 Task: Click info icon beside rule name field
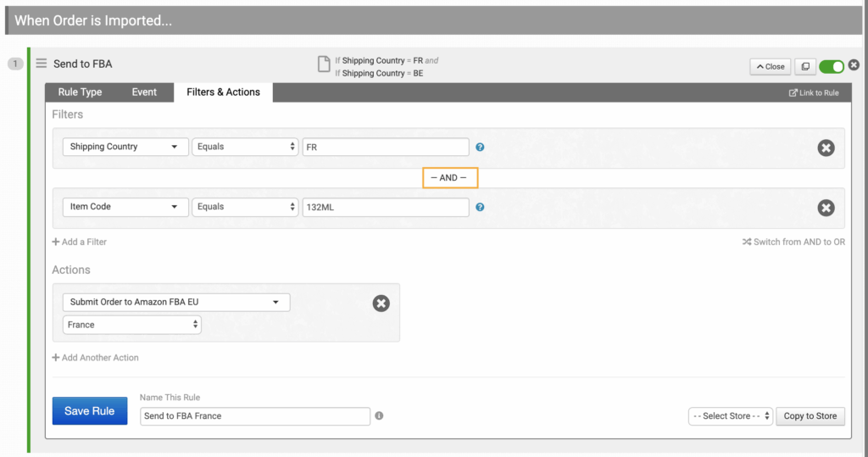coord(379,415)
